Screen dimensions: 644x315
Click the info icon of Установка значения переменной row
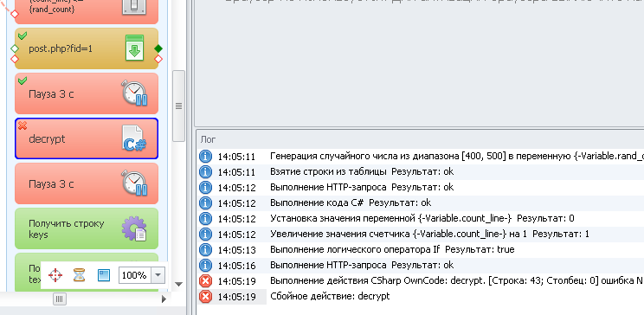coord(205,218)
